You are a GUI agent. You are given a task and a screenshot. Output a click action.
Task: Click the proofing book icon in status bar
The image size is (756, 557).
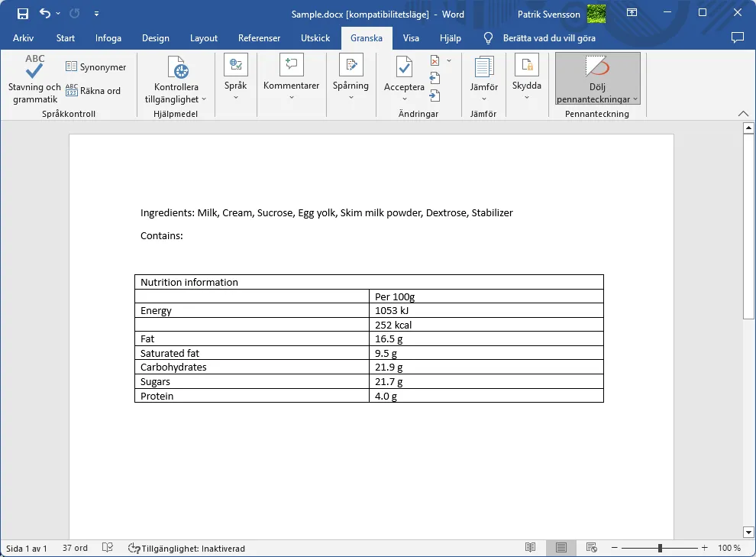click(x=108, y=547)
